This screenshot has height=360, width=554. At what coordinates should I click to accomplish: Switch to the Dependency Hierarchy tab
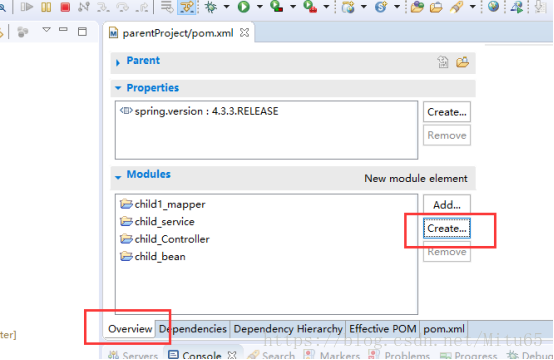(x=288, y=329)
